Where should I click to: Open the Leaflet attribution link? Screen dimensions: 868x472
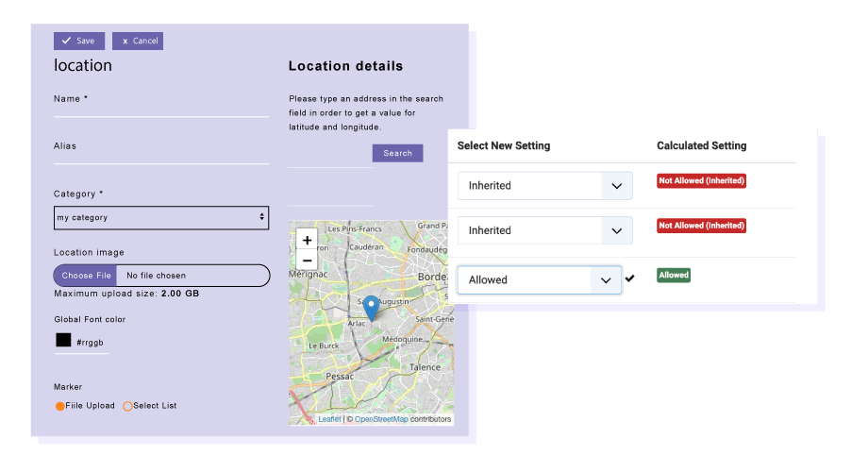pos(329,419)
